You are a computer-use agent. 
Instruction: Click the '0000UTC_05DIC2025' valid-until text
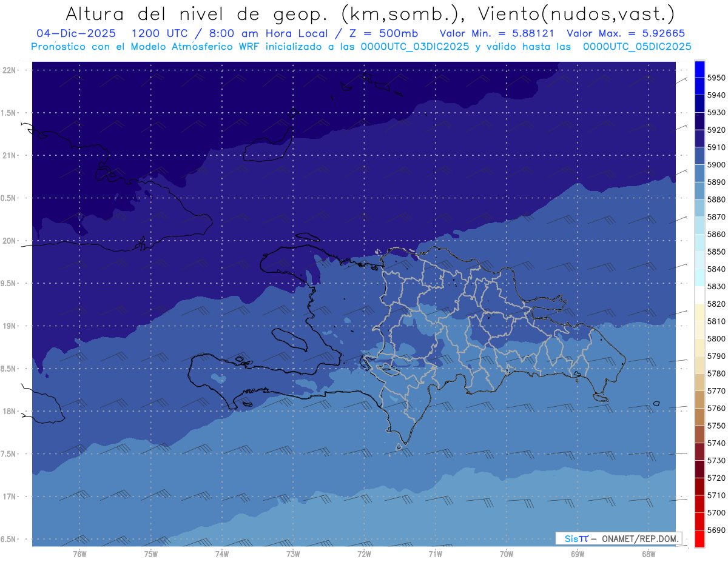637,47
